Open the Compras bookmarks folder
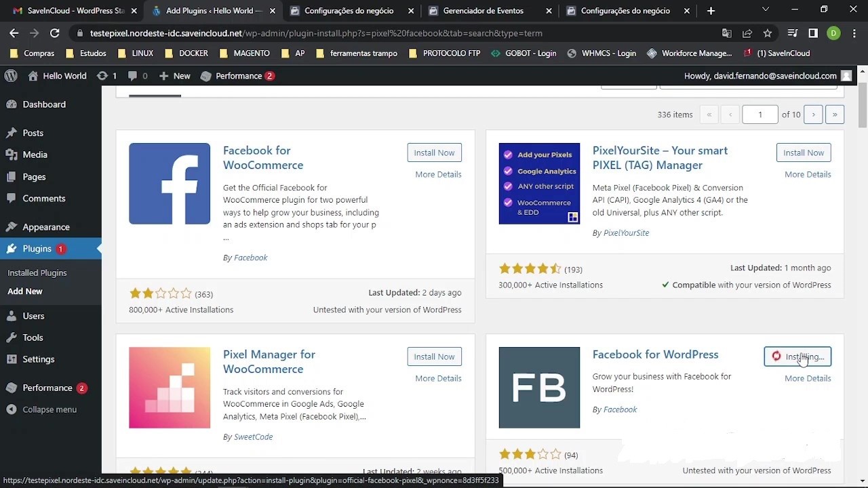Image resolution: width=868 pixels, height=488 pixels. (x=32, y=53)
